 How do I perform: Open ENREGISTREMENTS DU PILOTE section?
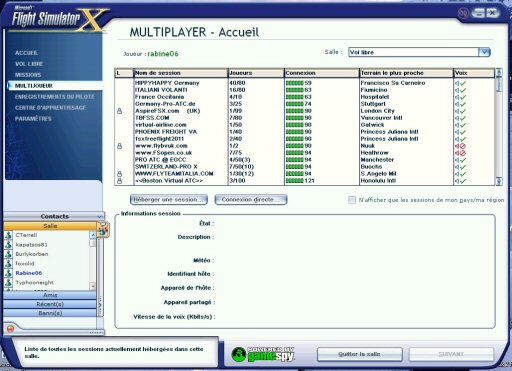click(55, 97)
